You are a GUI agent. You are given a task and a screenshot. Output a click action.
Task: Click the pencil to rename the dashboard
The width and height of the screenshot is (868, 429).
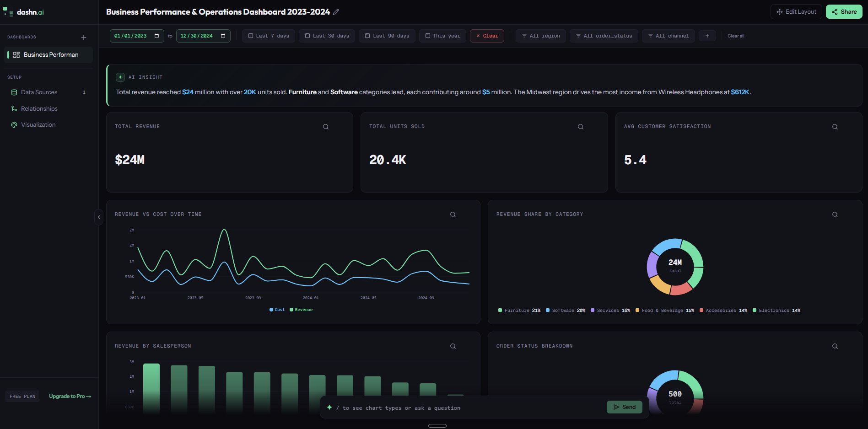[336, 11]
